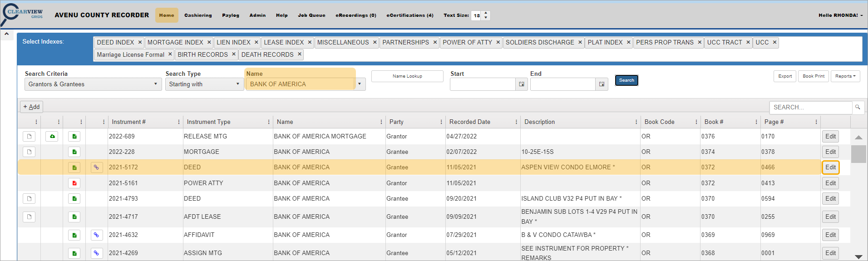Remove the DEATH RECORDS index tag
Image resolution: width=868 pixels, height=261 pixels.
point(300,54)
